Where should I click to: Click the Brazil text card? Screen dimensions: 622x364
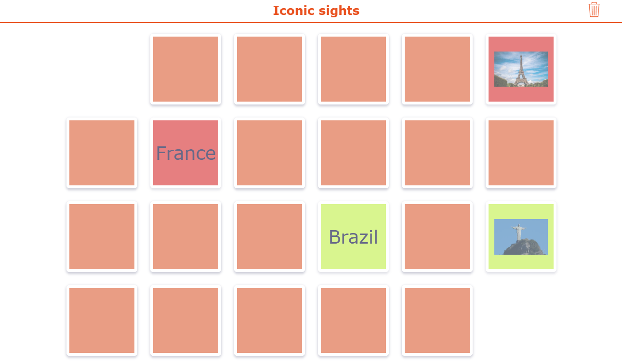353,236
